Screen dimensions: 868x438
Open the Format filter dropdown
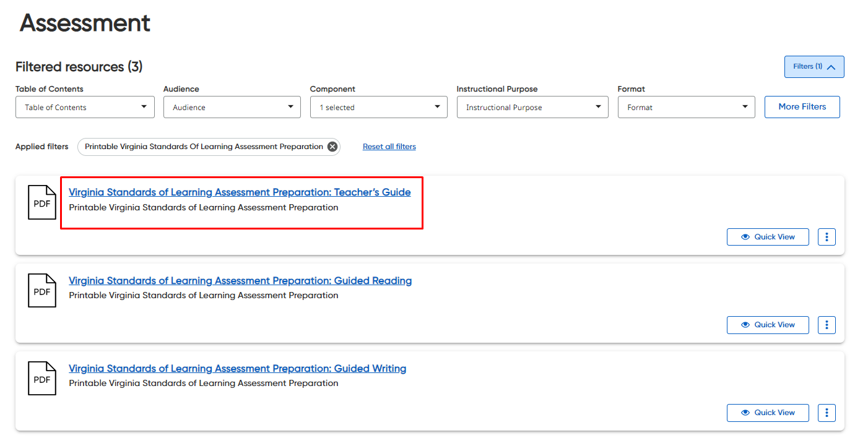click(685, 107)
